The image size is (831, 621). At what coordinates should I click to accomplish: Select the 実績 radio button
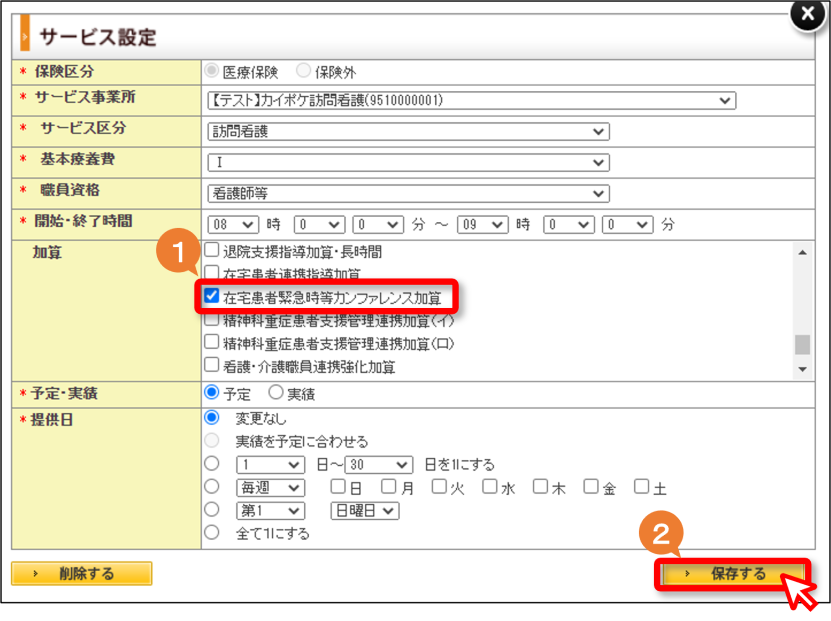point(276,392)
